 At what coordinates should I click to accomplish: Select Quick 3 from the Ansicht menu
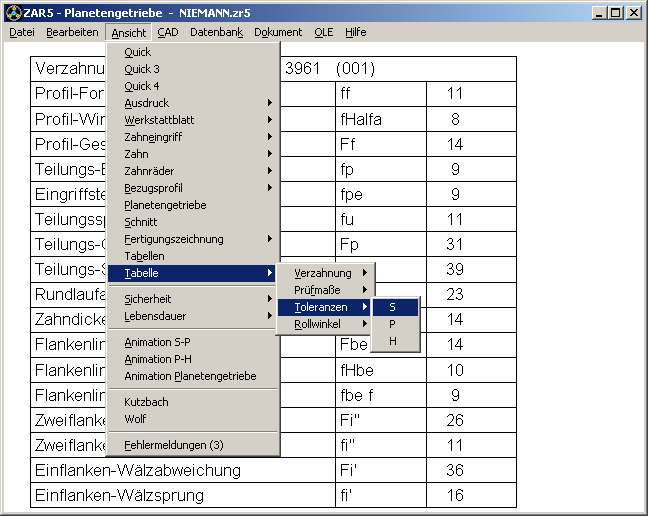coord(141,69)
